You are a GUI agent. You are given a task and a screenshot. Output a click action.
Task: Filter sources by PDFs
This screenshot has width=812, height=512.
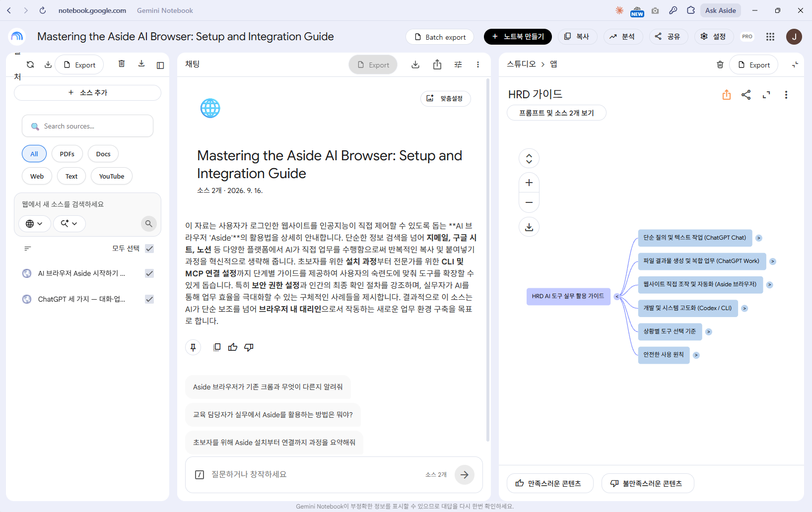point(67,154)
